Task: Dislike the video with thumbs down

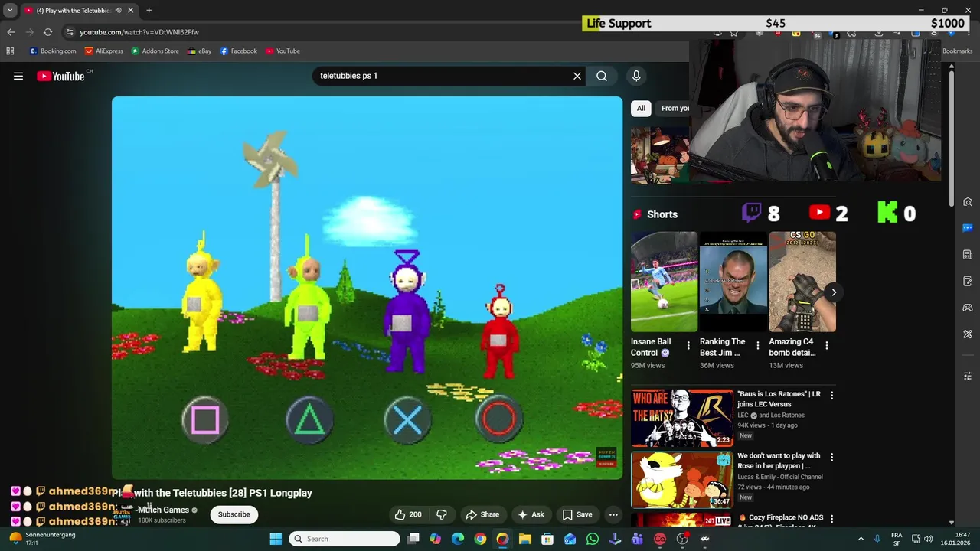Action: tap(442, 515)
